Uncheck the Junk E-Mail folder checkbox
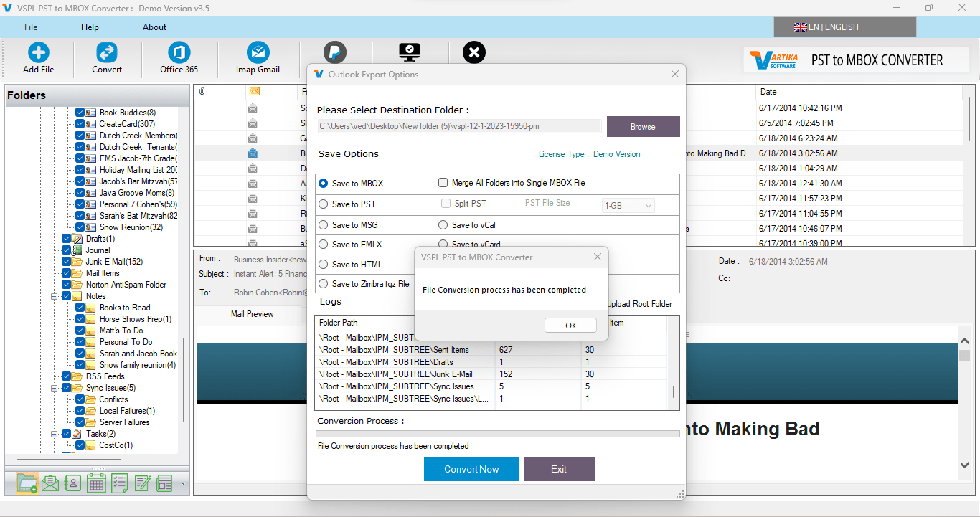Screen dimensions: 980x517 coord(67,262)
